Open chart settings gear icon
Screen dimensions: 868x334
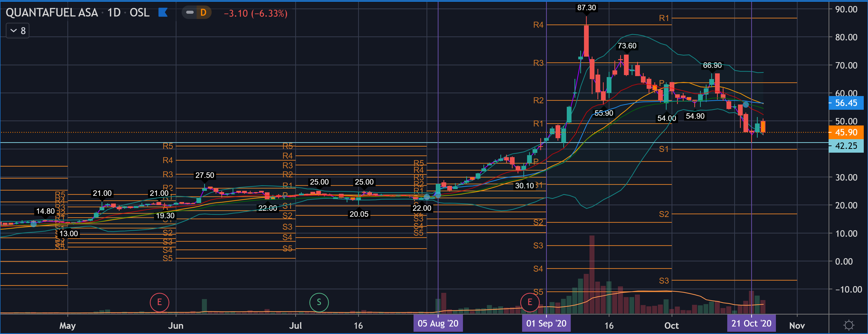[849, 325]
